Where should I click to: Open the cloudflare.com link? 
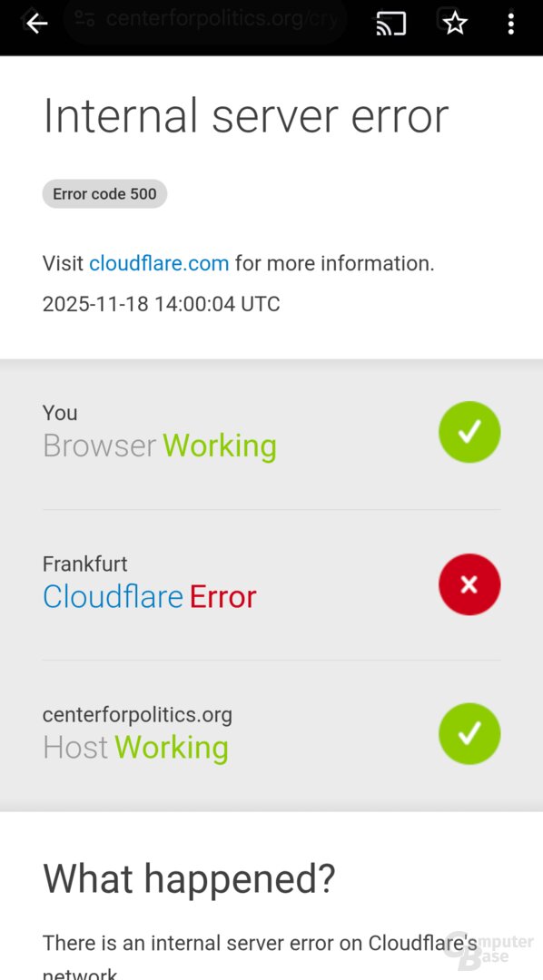[x=159, y=263]
